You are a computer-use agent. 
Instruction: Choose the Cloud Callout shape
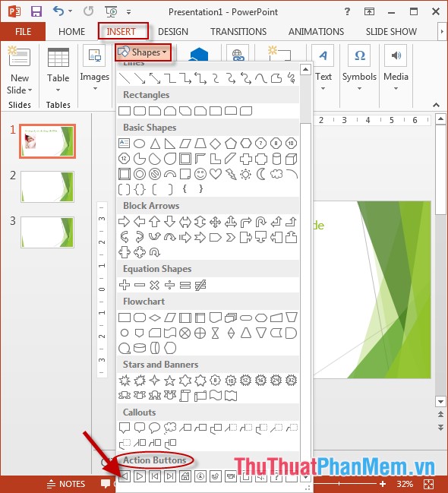tap(170, 428)
